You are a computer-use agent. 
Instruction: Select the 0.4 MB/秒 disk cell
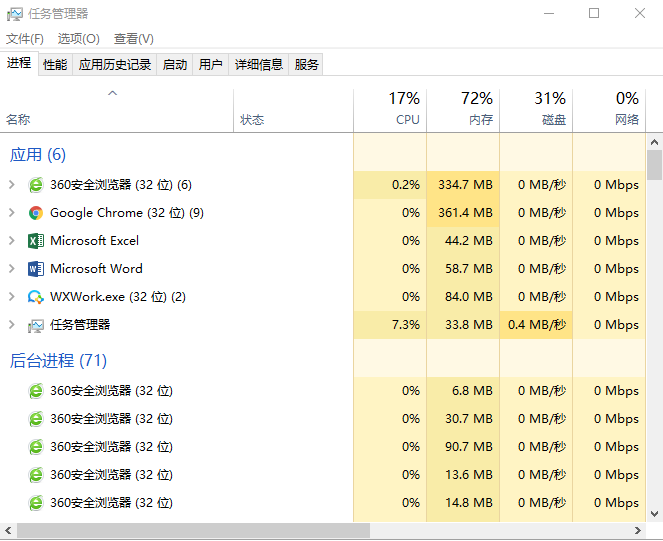(536, 325)
